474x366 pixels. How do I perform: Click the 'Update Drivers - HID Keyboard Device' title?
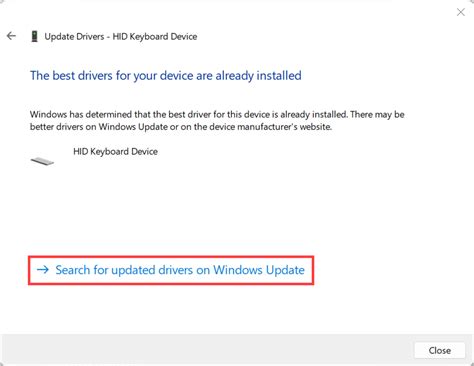(x=121, y=36)
